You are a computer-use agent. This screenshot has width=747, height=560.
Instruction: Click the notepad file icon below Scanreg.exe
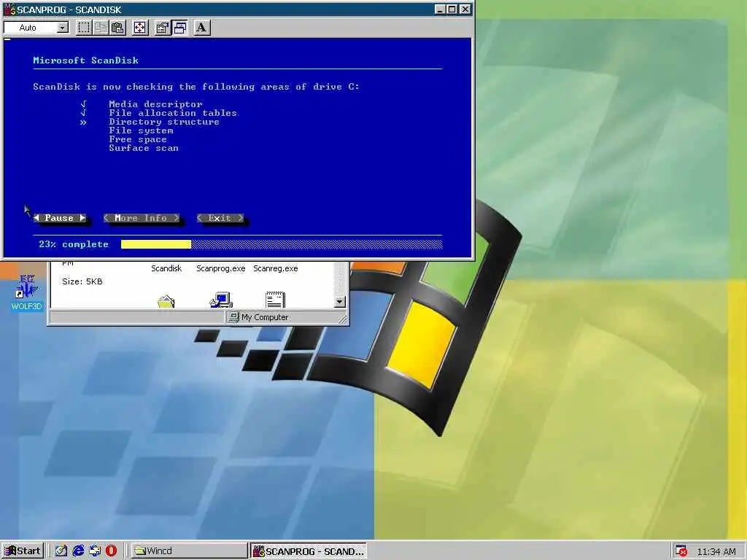pyautogui.click(x=275, y=300)
